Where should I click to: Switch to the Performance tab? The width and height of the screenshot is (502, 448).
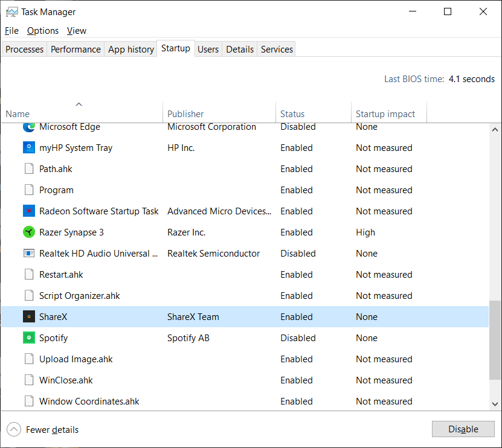coord(76,50)
